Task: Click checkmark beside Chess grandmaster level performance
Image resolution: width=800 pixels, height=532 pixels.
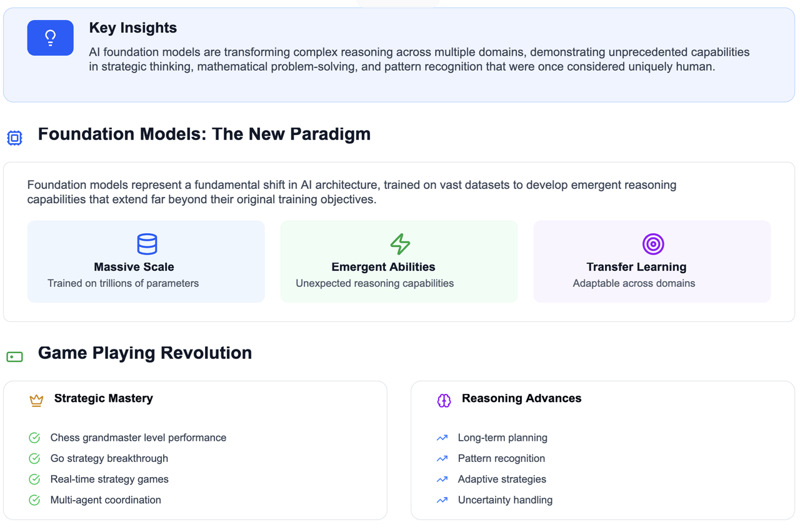Action: click(x=35, y=438)
